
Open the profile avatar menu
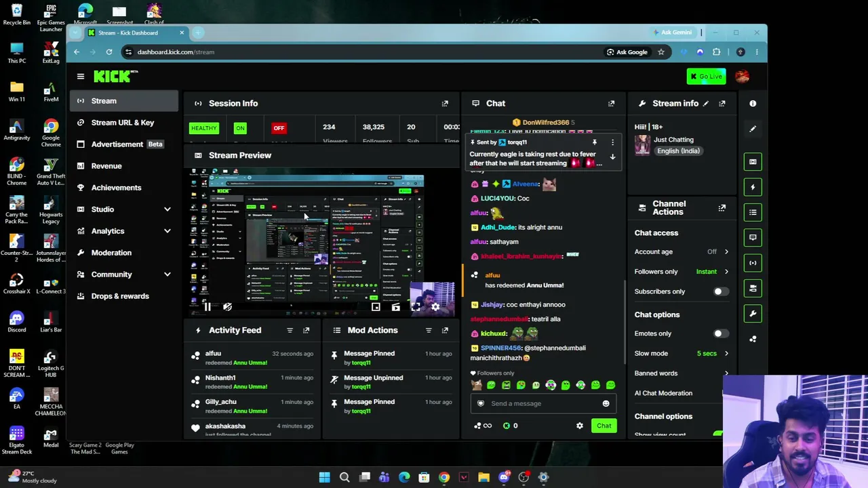coord(743,77)
